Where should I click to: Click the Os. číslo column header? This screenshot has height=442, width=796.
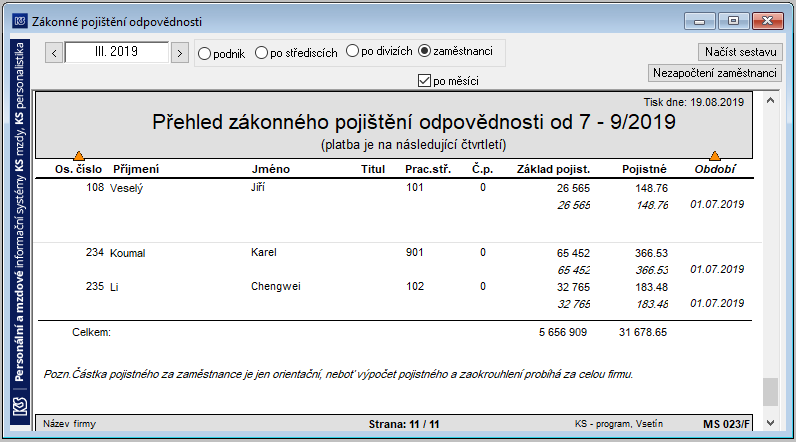pyautogui.click(x=78, y=169)
